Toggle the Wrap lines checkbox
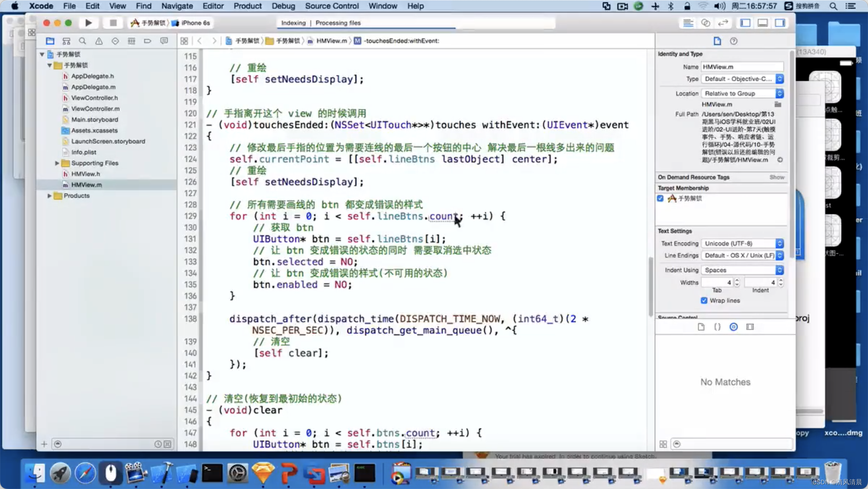The width and height of the screenshot is (868, 489). coord(704,301)
